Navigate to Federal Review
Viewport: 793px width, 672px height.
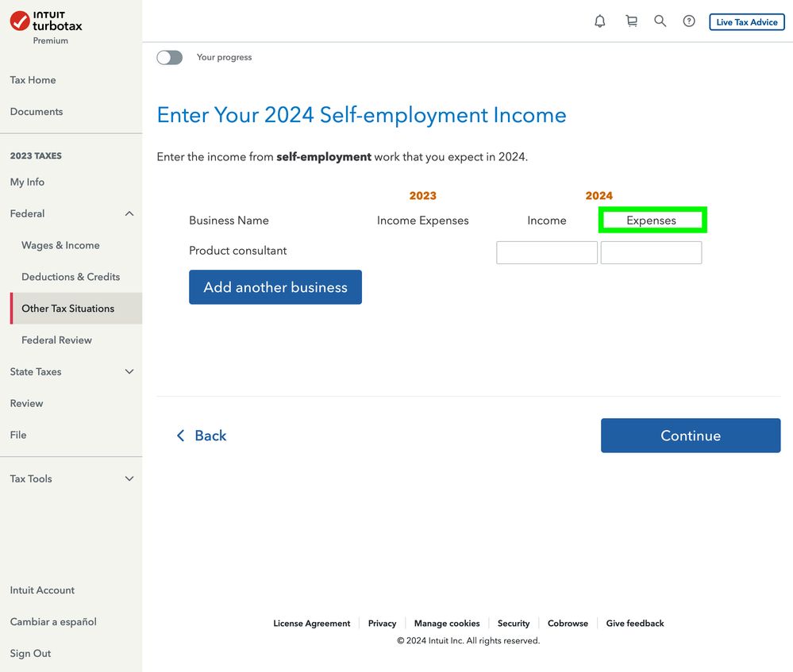tap(56, 340)
